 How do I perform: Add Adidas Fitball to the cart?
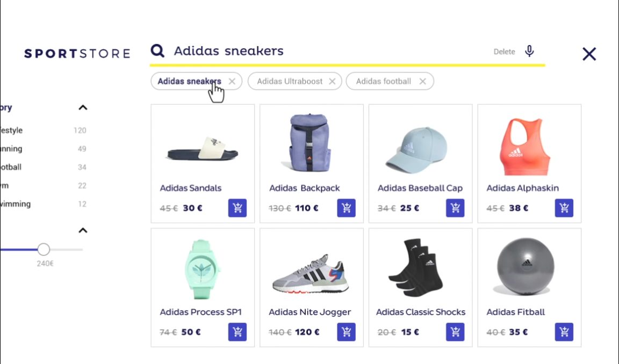564,332
